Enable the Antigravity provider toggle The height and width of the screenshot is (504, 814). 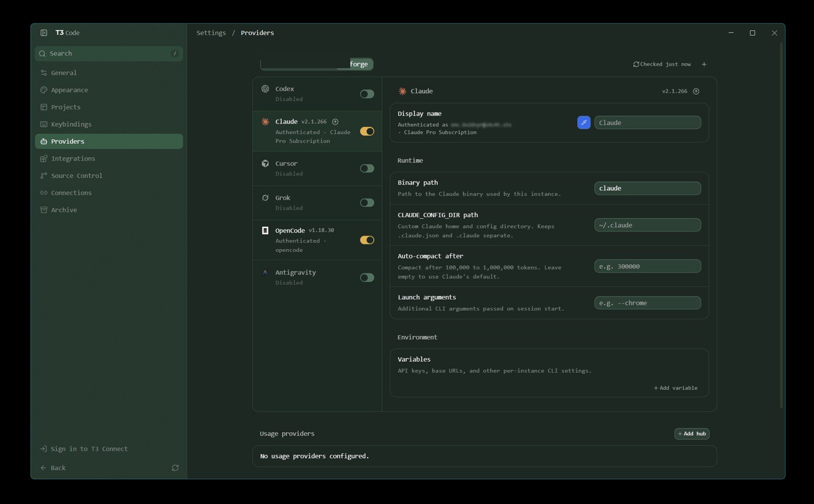pyautogui.click(x=367, y=278)
